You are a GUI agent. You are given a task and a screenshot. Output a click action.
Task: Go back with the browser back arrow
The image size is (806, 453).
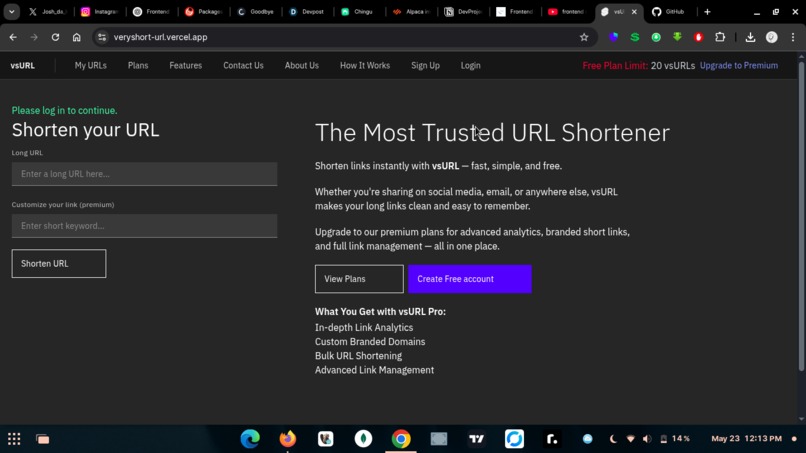click(13, 37)
